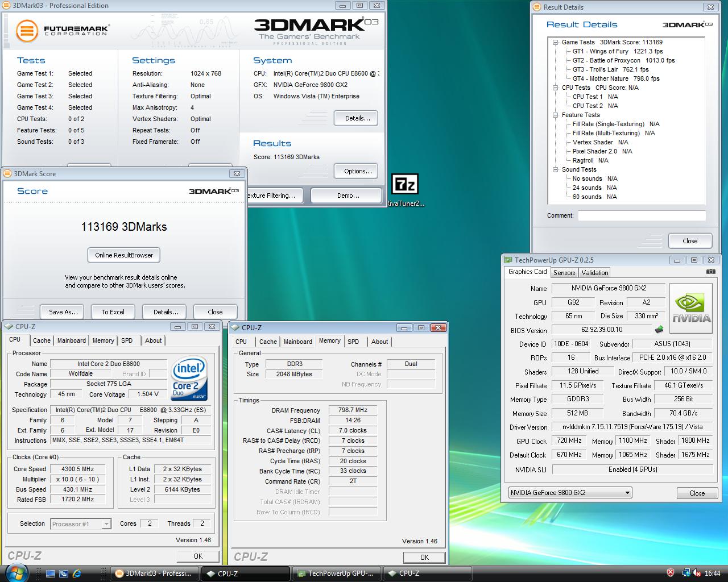This screenshot has height=582, width=728.
Task: Open the SPD tab in the CPU-Z Timings window
Action: (353, 342)
